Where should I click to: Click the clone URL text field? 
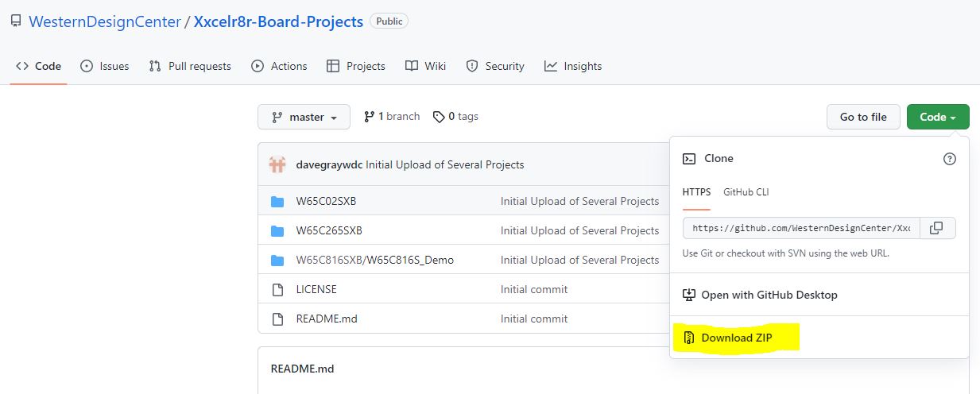tap(801, 228)
